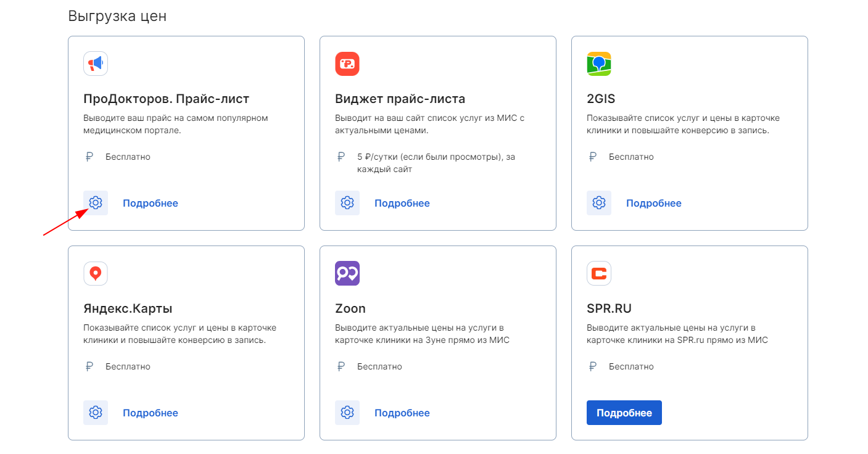868x454 pixels.
Task: Open the 2GIS settings gear
Action: pos(599,203)
